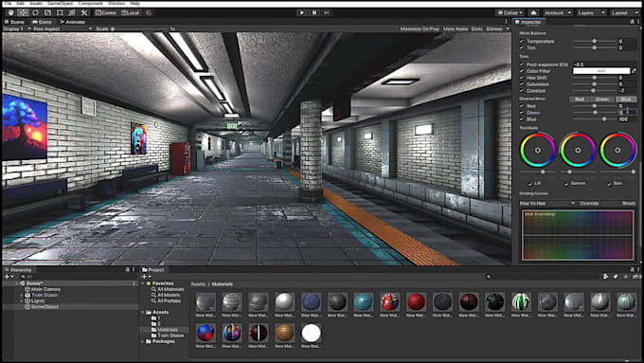This screenshot has width=644, height=363.
Task: Switch to the Animator tab
Action: click(73, 22)
